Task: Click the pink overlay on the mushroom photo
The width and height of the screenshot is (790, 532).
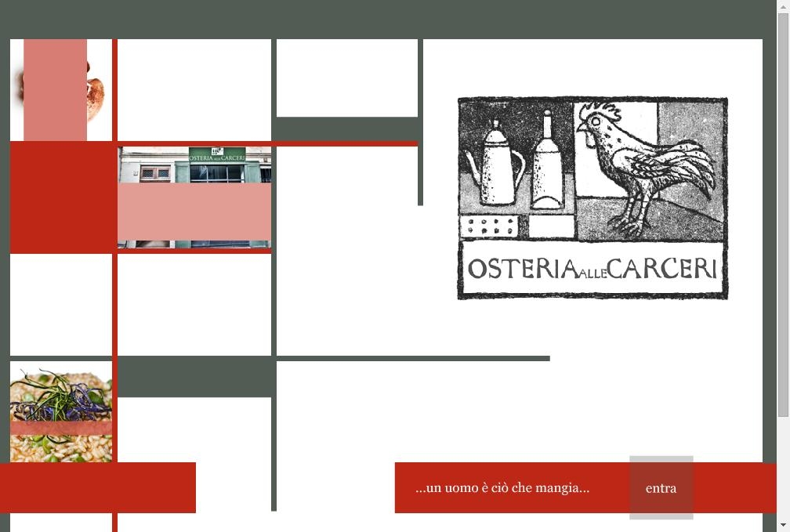Action: click(x=56, y=89)
